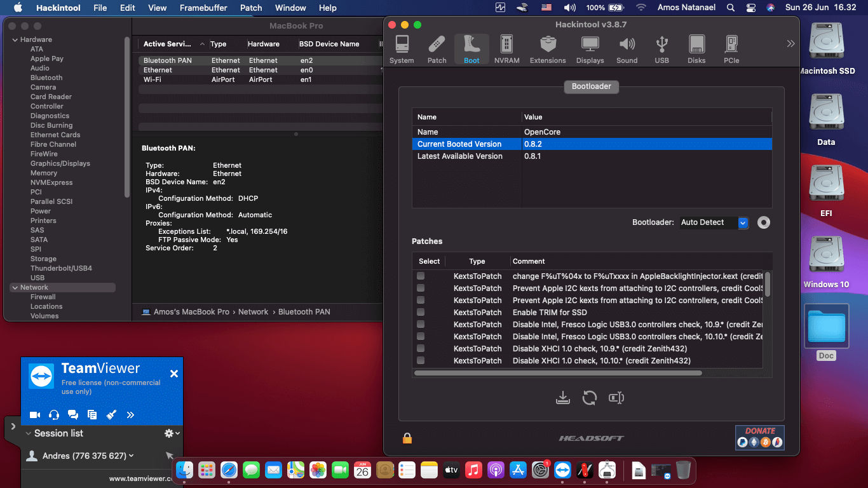Switch to the USB section
The width and height of the screenshot is (868, 488).
[x=661, y=50]
